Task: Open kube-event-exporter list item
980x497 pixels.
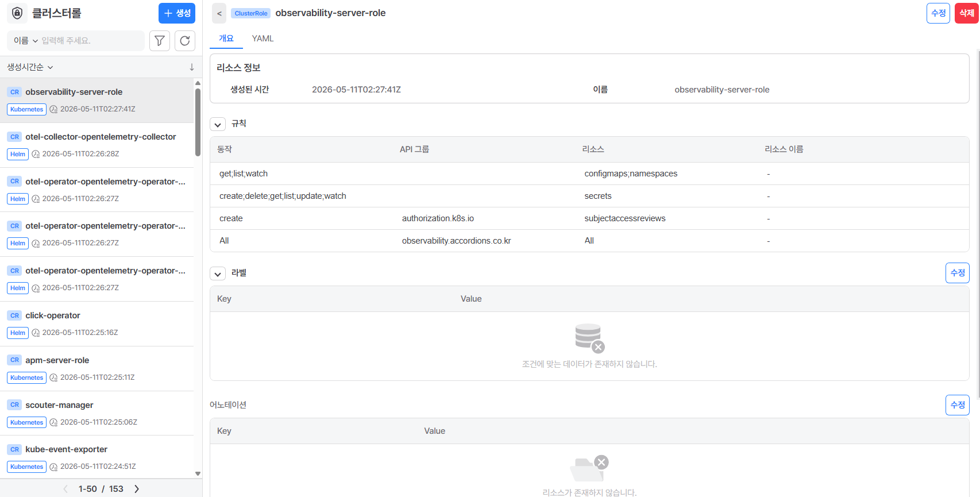Action: [x=97, y=458]
